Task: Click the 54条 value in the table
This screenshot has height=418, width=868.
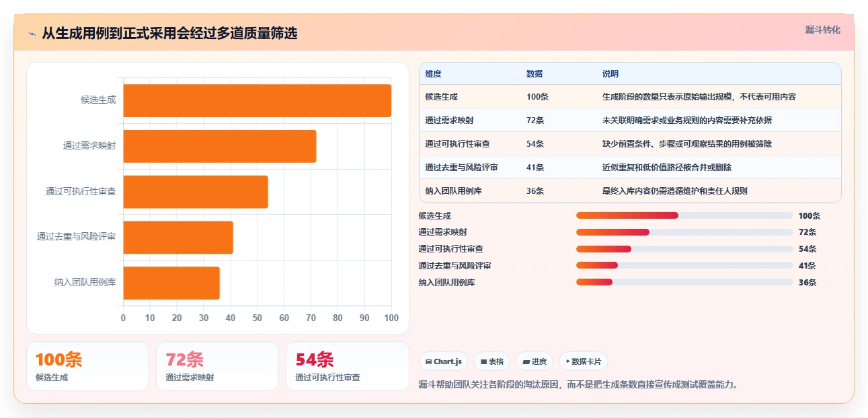Action: [536, 144]
